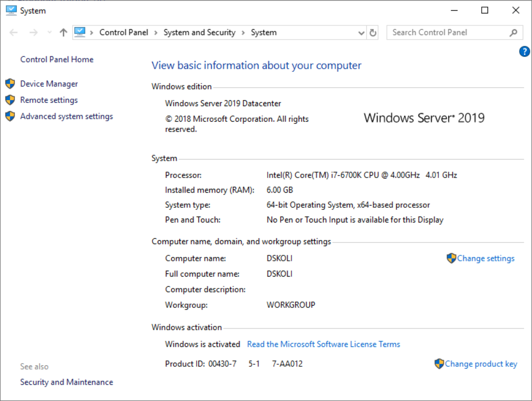This screenshot has height=401, width=532.
Task: Open Change settings for computer name
Action: coord(485,258)
